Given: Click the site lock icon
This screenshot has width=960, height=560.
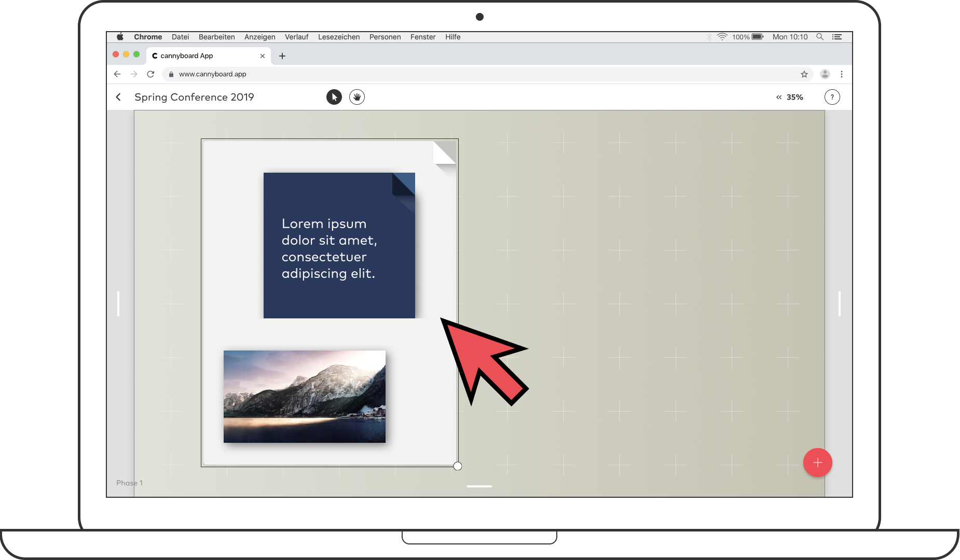Looking at the screenshot, I should [171, 74].
